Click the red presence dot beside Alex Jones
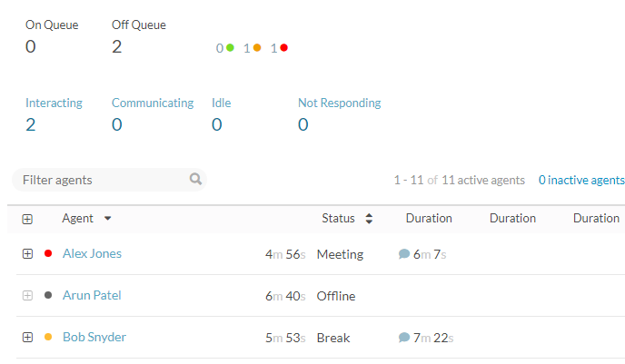Screen dimensions: 625x364 (x=48, y=254)
